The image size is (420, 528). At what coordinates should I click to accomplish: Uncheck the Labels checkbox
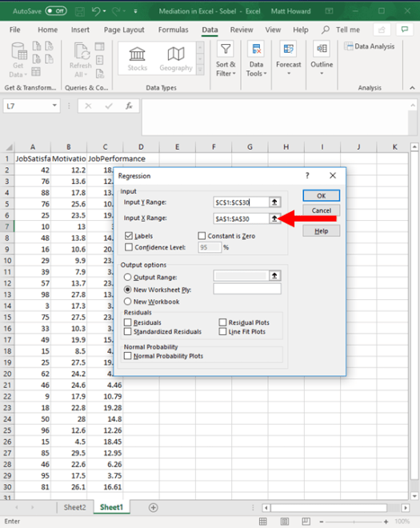click(x=129, y=236)
